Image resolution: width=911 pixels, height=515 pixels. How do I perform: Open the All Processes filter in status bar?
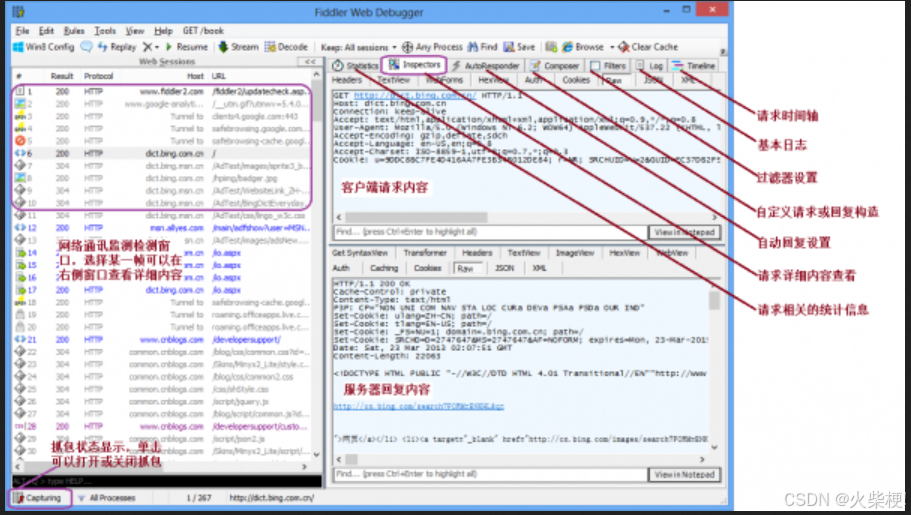tap(107, 498)
